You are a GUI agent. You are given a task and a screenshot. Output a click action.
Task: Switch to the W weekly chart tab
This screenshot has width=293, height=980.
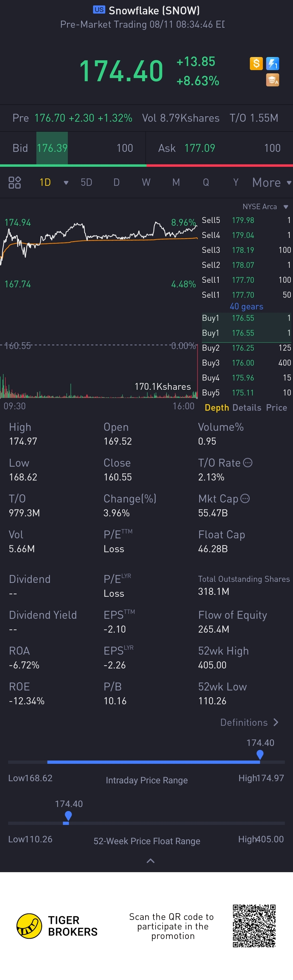coord(146,183)
